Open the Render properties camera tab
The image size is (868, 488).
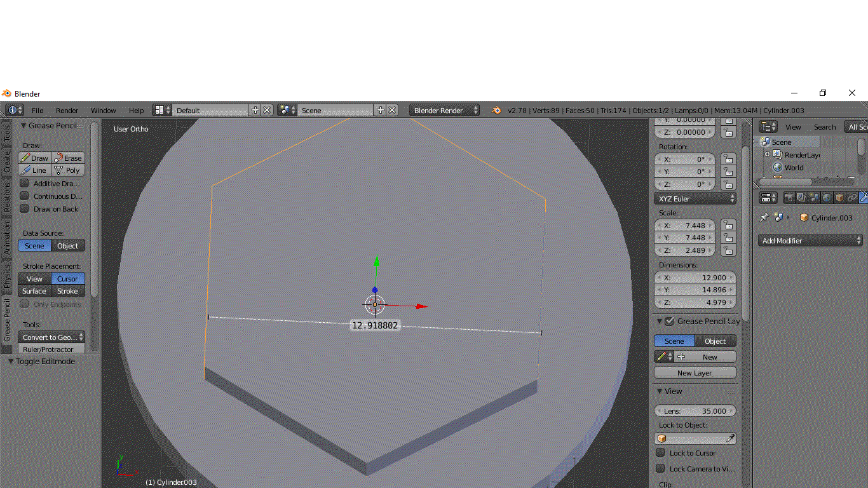789,198
